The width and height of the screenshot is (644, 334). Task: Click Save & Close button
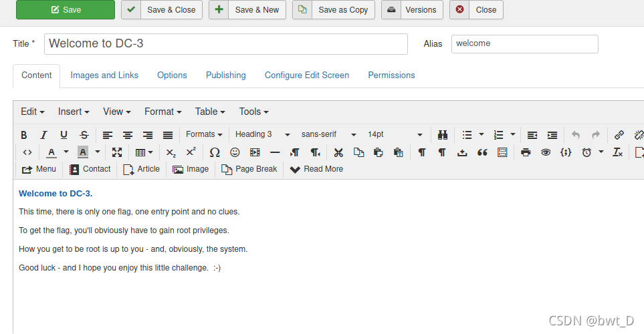point(162,10)
